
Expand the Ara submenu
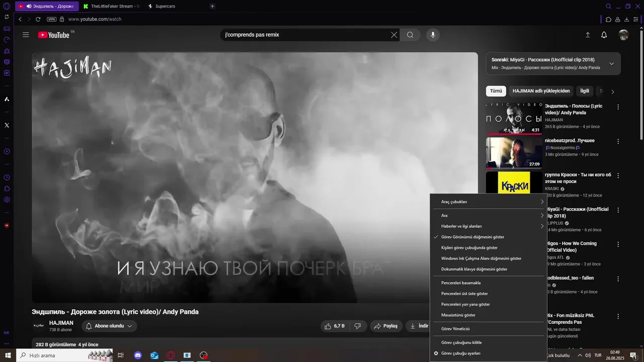(x=488, y=215)
